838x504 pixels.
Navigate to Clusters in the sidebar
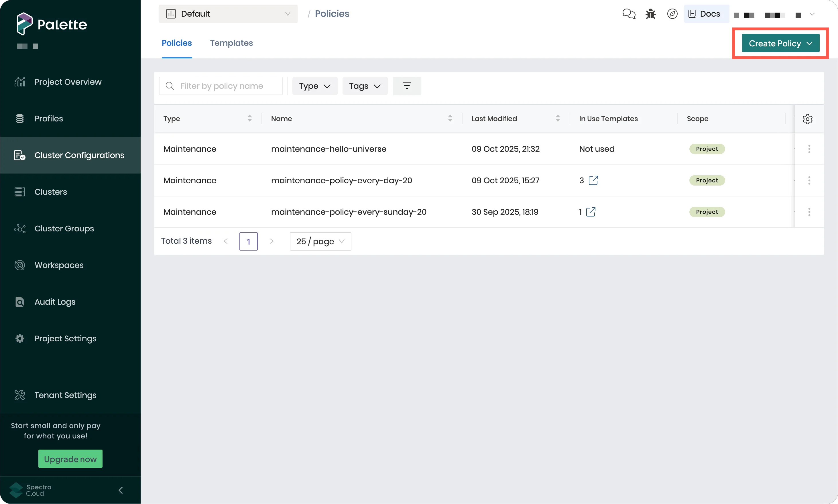tap(51, 192)
